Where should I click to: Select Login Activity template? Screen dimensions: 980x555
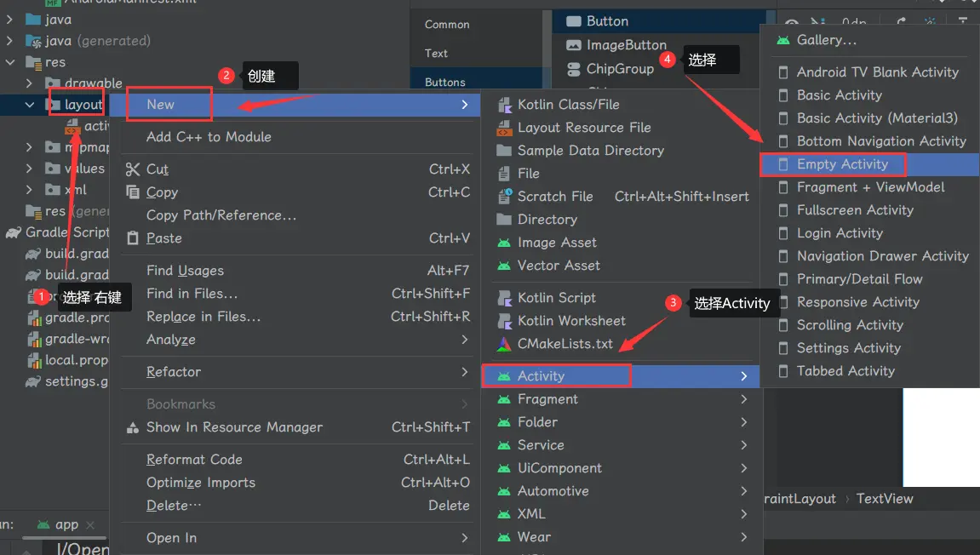pos(840,233)
